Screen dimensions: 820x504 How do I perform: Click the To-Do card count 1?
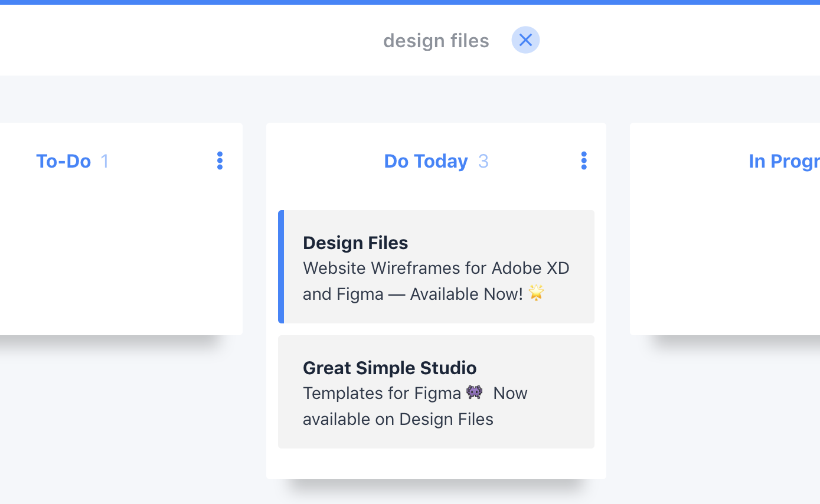(105, 161)
